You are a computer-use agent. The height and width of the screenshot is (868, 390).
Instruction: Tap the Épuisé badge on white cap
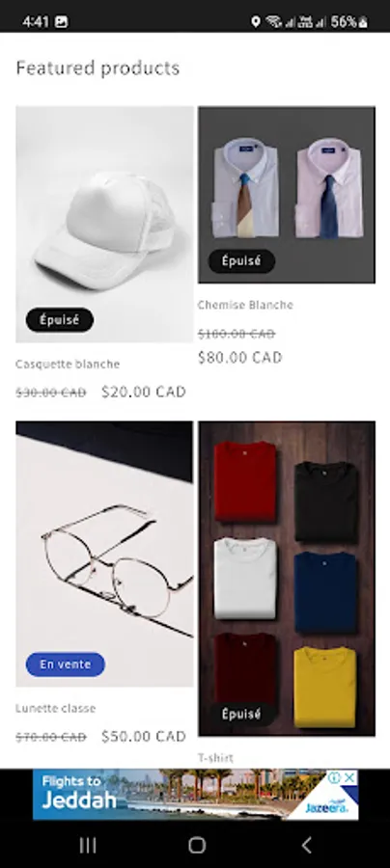[59, 319]
